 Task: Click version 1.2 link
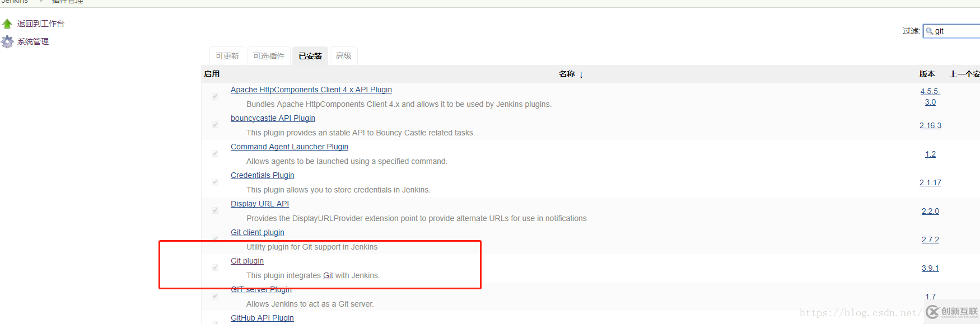point(930,154)
